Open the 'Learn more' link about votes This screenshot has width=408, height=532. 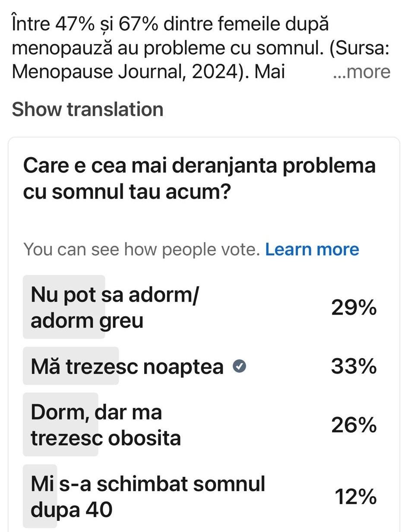click(312, 249)
